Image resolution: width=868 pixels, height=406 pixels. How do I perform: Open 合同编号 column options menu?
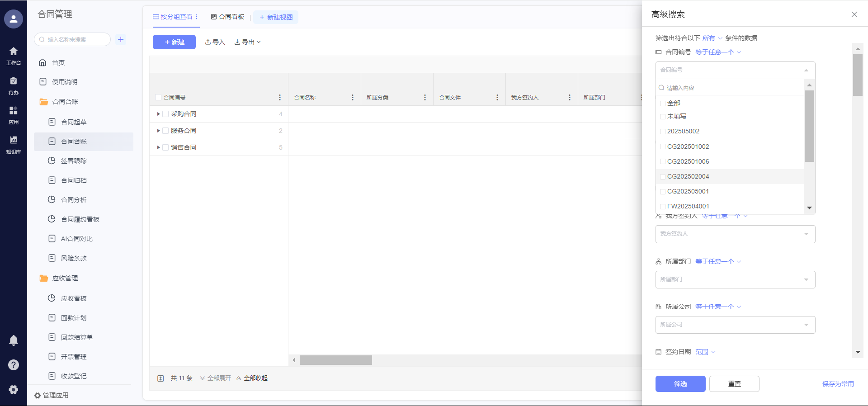coord(280,98)
